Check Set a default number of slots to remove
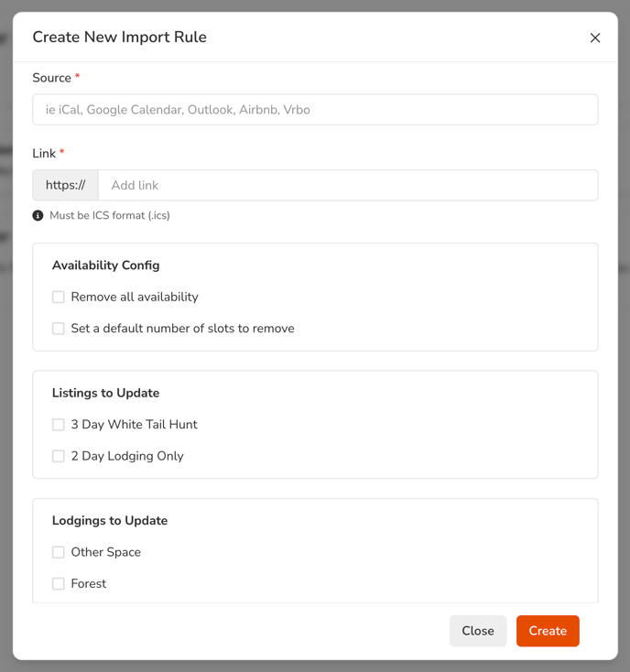Viewport: 630px width, 672px height. [59, 329]
